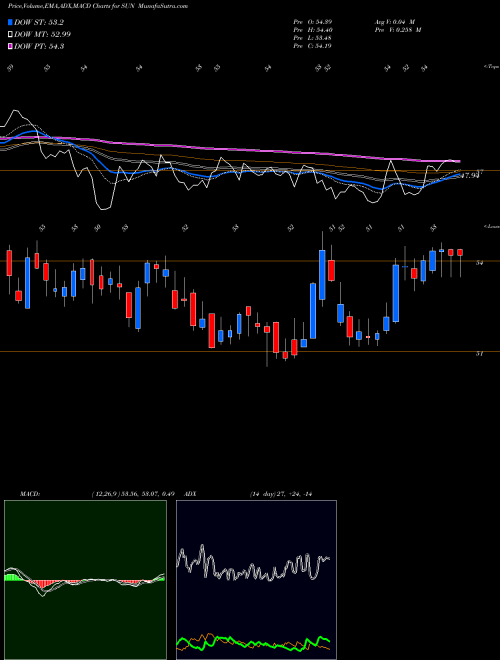The height and width of the screenshot is (660, 500).
Task: Select the 'DOW ST: 53.2' legend label
Action: (39, 22)
